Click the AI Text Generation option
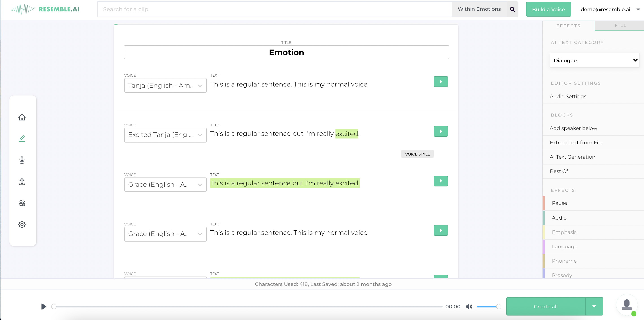644x320 pixels. pos(572,157)
